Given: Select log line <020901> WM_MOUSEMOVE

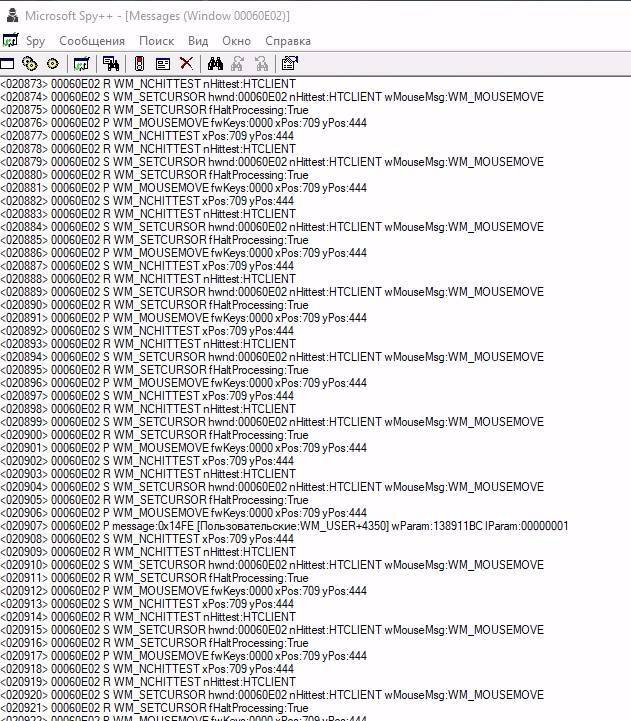Looking at the screenshot, I should [184, 448].
